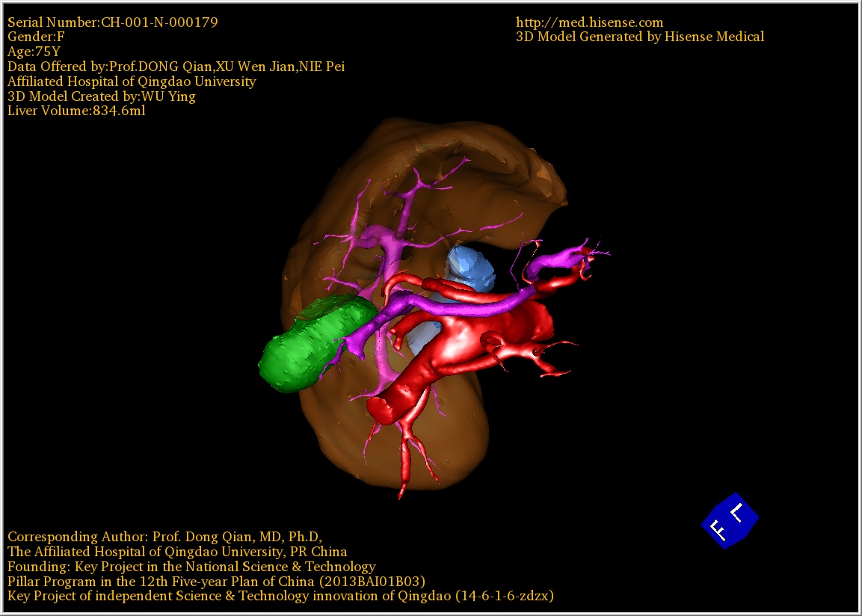Click the 'Liver Volume:834.6ml' text
The width and height of the screenshot is (862, 616).
coord(76,111)
